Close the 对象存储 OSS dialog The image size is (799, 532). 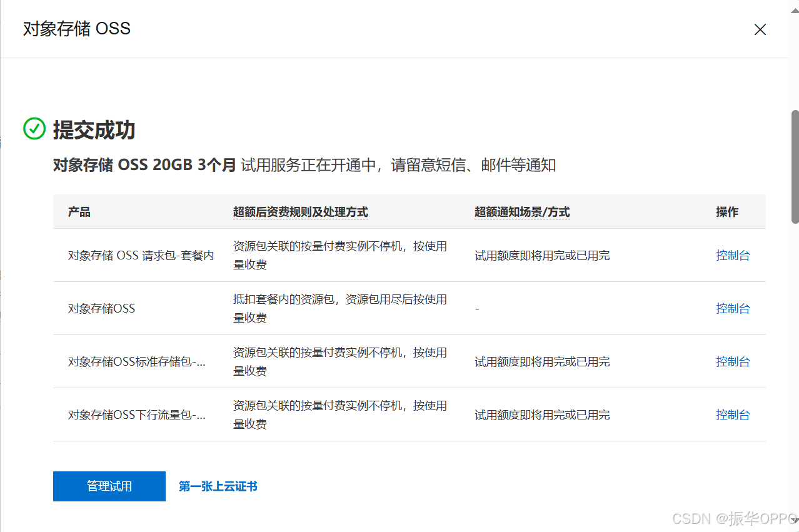pyautogui.click(x=760, y=29)
